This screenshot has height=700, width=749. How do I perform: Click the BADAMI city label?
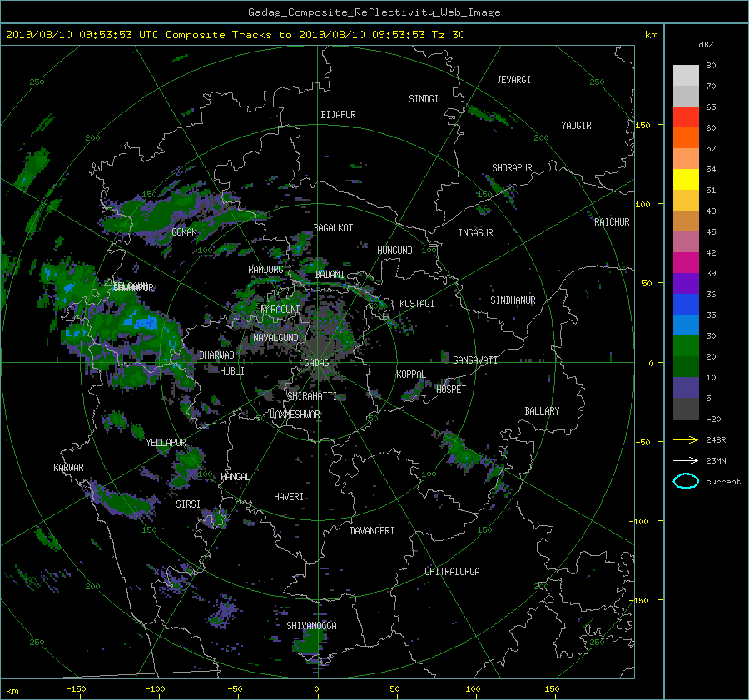click(330, 275)
